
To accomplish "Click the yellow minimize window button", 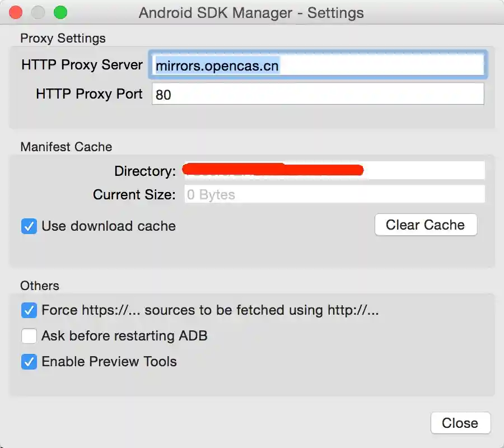I will point(38,12).
